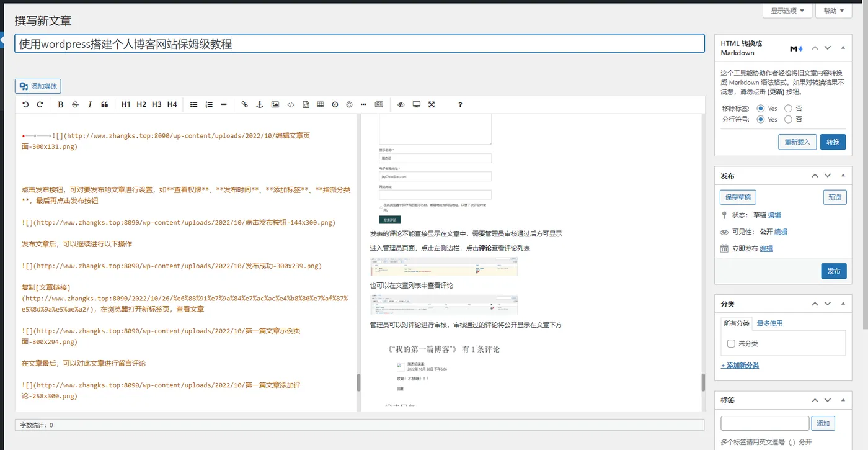
Task: Toggle the preview pane eye icon
Action: pyautogui.click(x=401, y=104)
